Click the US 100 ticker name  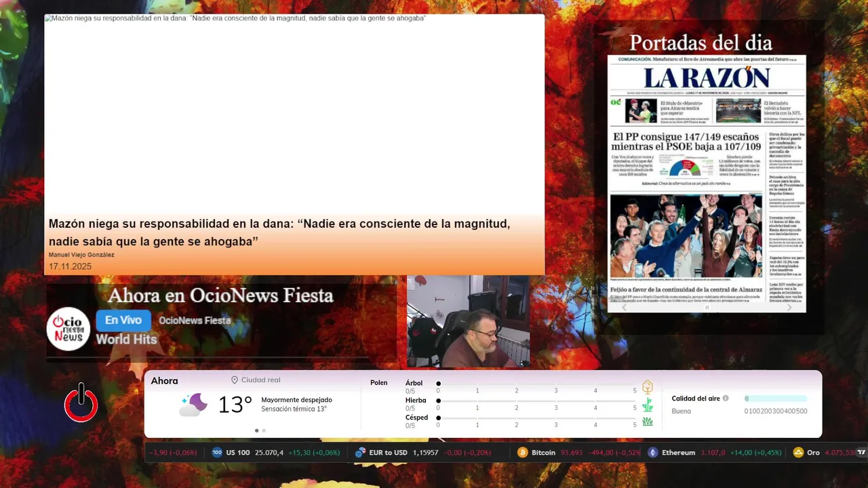[x=238, y=453]
